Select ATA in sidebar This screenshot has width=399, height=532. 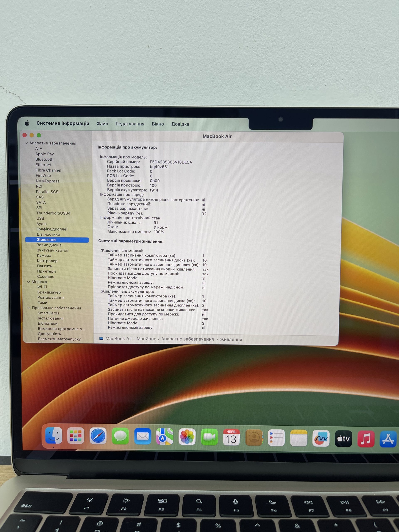point(39,149)
